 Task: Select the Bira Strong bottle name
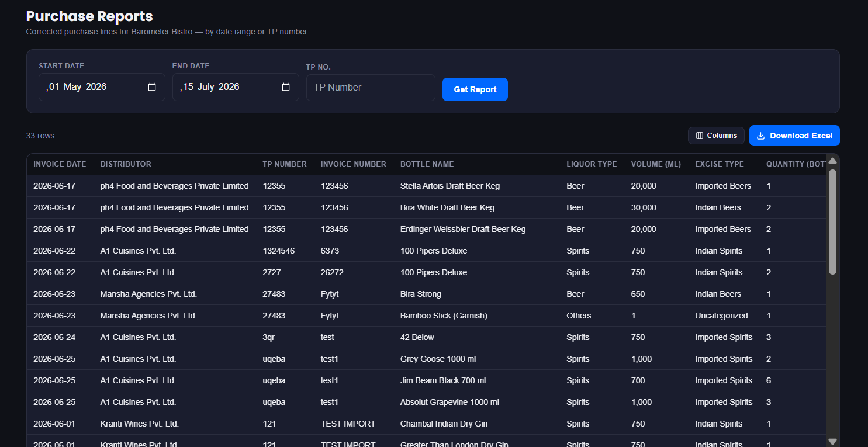421,294
